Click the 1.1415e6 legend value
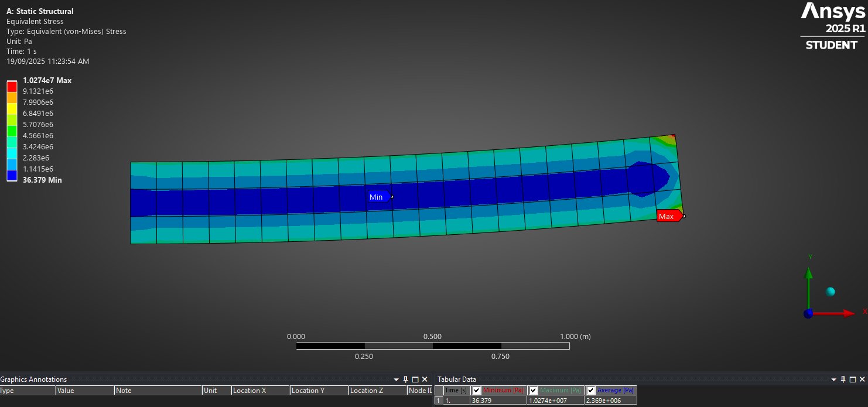 point(38,169)
